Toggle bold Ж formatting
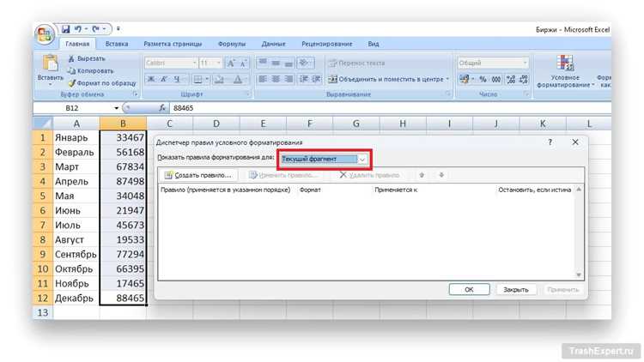644x362 pixels. tap(151, 79)
